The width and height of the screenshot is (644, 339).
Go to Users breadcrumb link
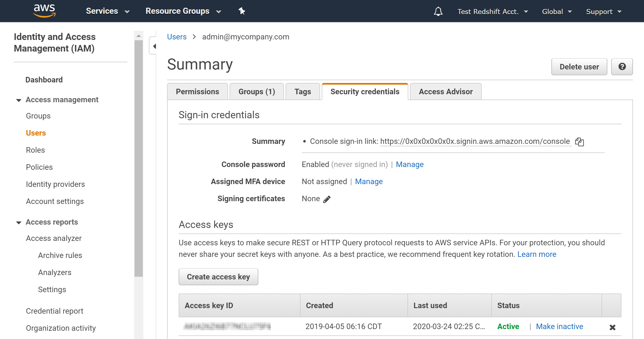click(177, 37)
